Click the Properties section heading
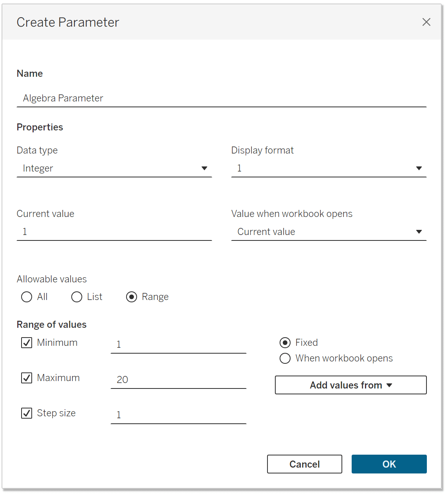 tap(40, 127)
